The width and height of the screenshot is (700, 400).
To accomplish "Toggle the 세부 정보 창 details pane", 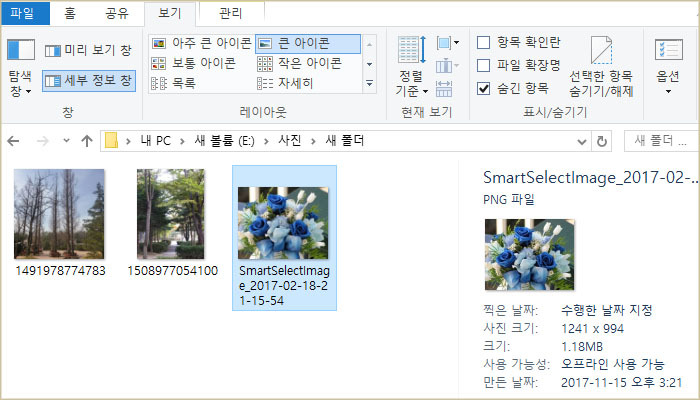I will (89, 81).
